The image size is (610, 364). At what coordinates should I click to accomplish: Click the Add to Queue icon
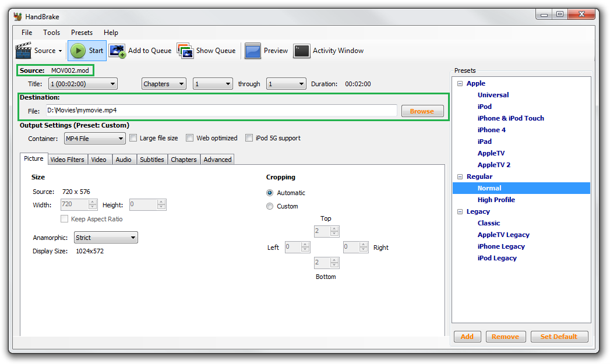pyautogui.click(x=117, y=51)
